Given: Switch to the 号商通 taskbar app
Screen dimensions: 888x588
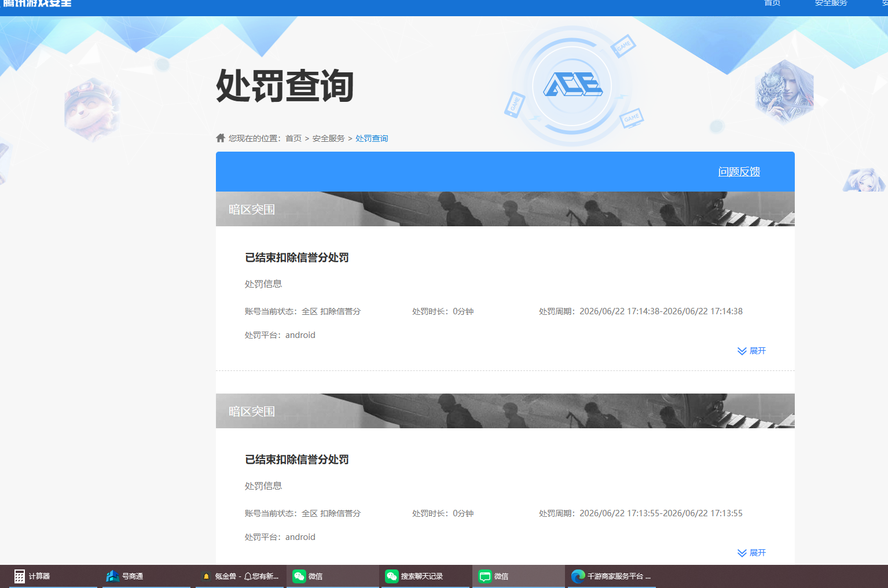Looking at the screenshot, I should click(146, 576).
